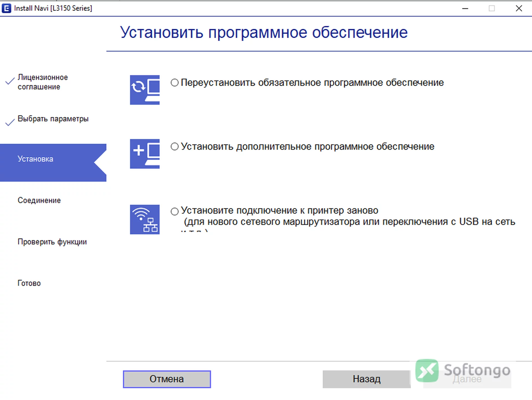Minimize the Install Navi window
Screen dimensions: 532x400
[x=465, y=8]
